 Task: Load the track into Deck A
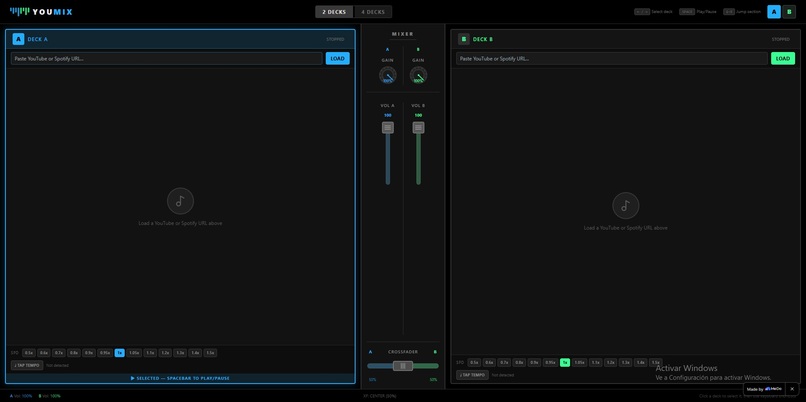pos(338,59)
